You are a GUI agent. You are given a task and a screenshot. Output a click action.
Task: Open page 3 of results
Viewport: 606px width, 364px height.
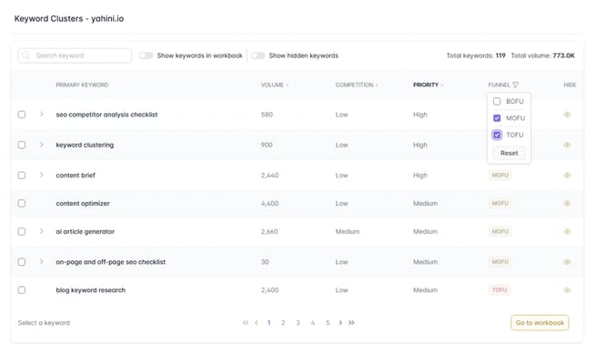pyautogui.click(x=298, y=323)
